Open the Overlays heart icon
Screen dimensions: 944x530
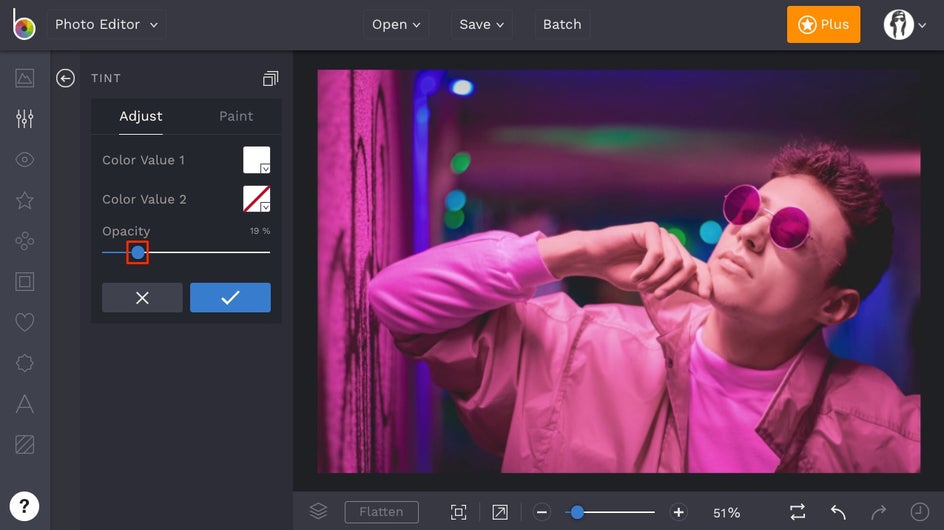tap(25, 322)
